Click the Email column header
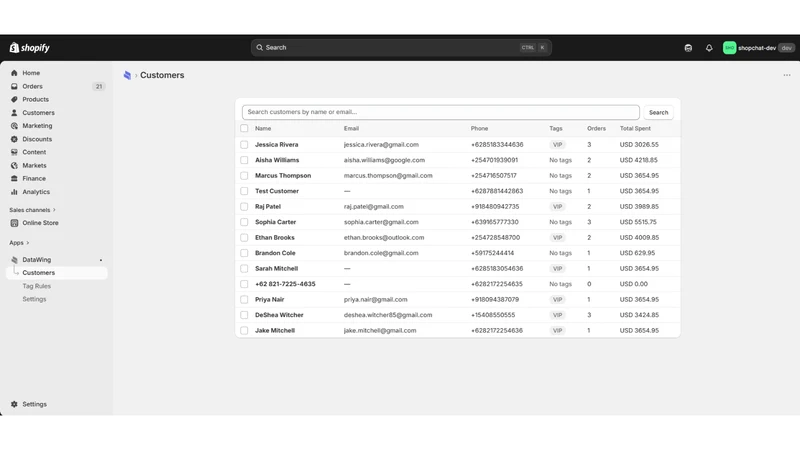This screenshot has height=450, width=800. 351,129
